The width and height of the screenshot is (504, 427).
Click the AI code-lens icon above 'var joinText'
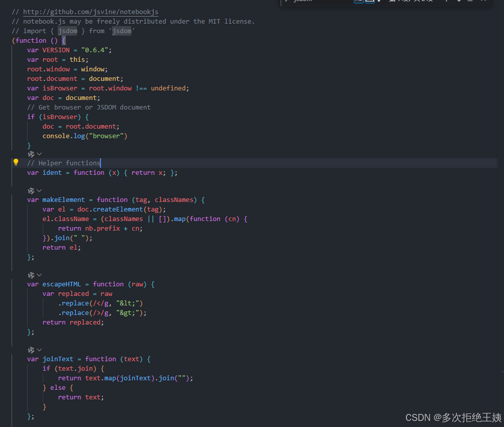[31, 350]
